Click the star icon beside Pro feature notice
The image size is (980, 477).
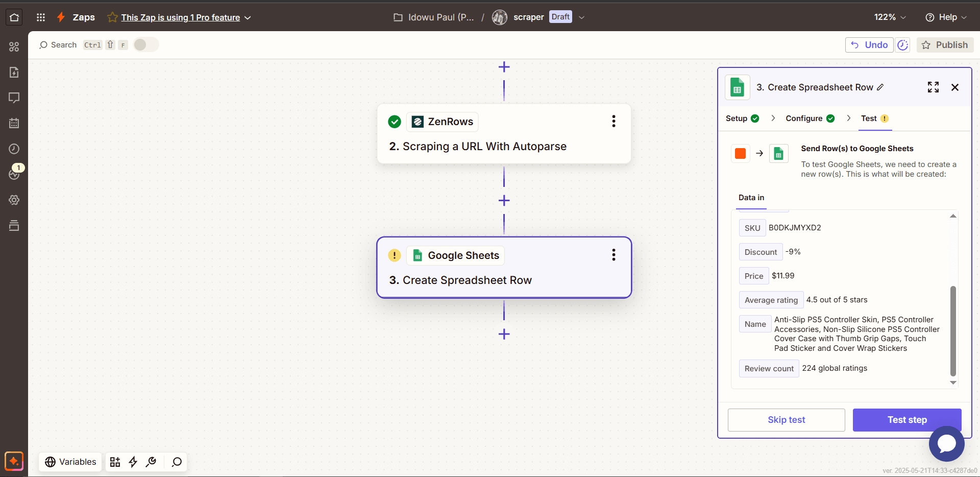(112, 17)
